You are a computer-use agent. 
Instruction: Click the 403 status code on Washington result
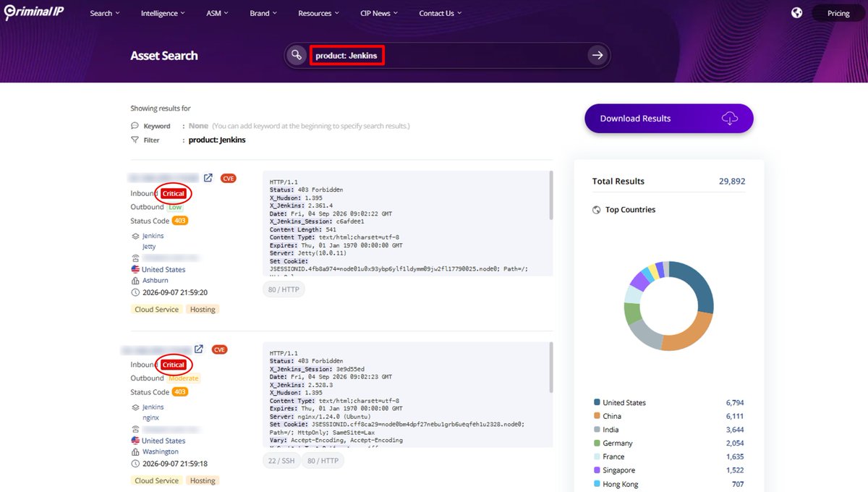coord(180,392)
